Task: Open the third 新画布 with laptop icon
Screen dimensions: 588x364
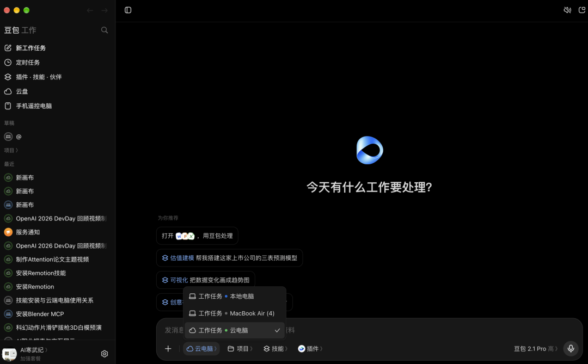Action: pos(57,205)
